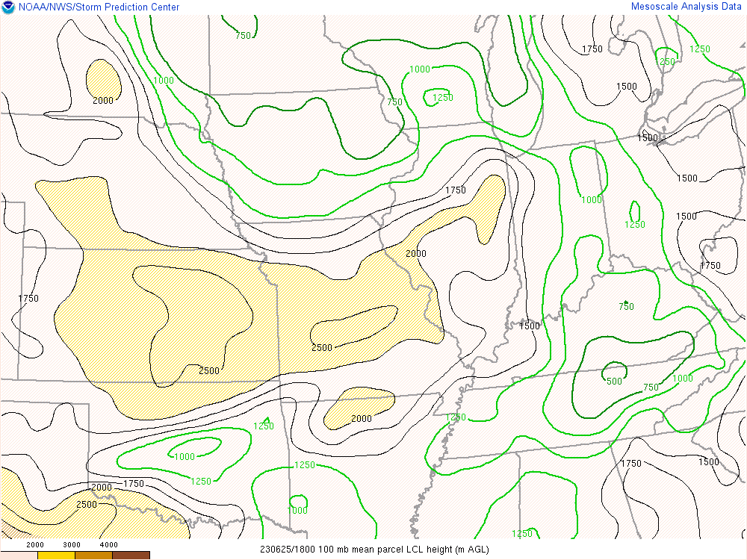747x560 pixels.
Task: Click the 2000 legend scale label
Action: tap(35, 545)
